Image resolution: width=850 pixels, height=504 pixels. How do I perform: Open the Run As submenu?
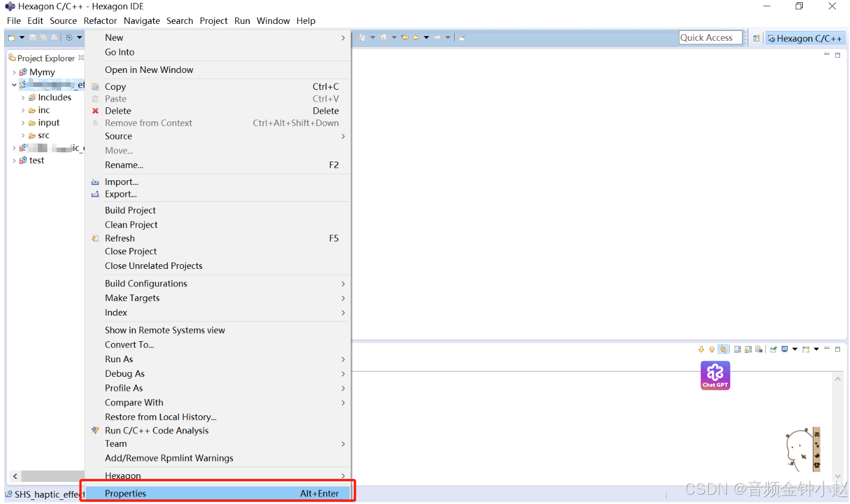click(218, 359)
